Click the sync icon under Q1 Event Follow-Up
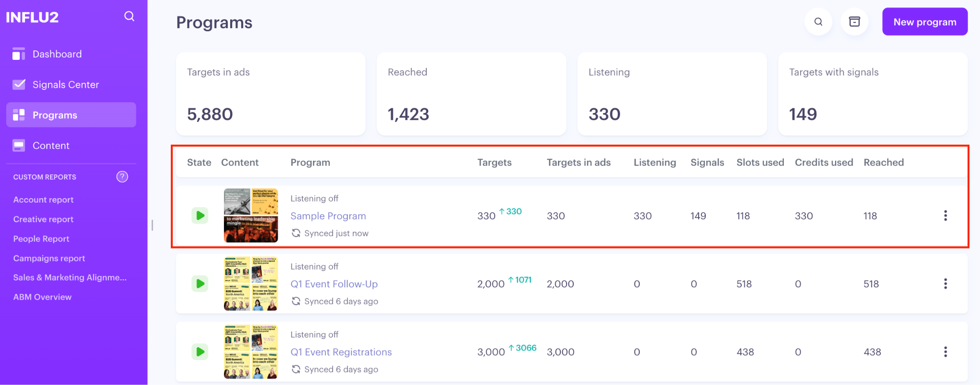 click(296, 301)
